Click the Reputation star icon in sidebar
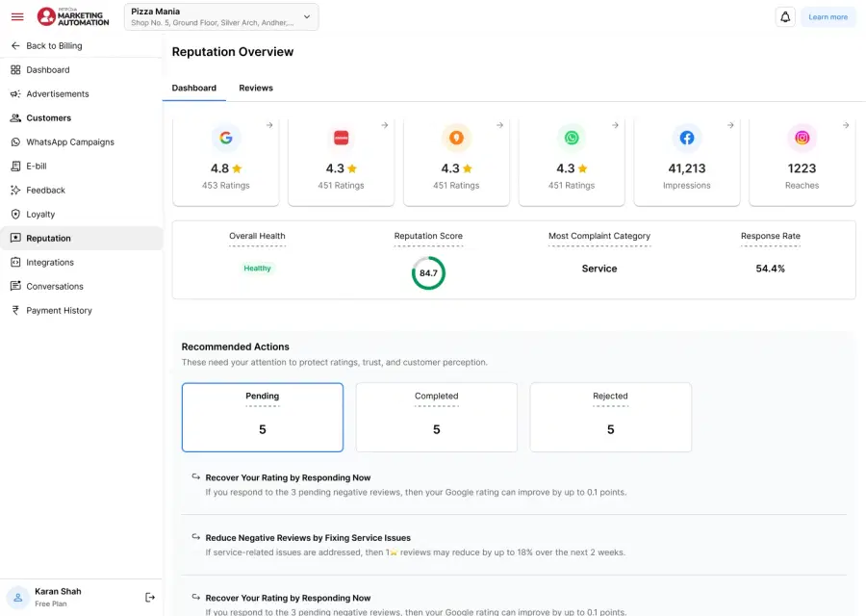This screenshot has width=866, height=616. (x=15, y=238)
